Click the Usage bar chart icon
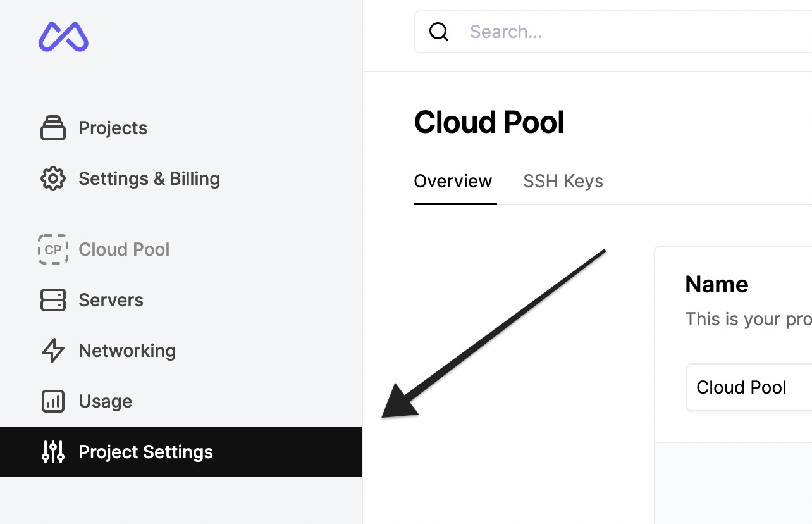The width and height of the screenshot is (812, 524). [x=53, y=401]
